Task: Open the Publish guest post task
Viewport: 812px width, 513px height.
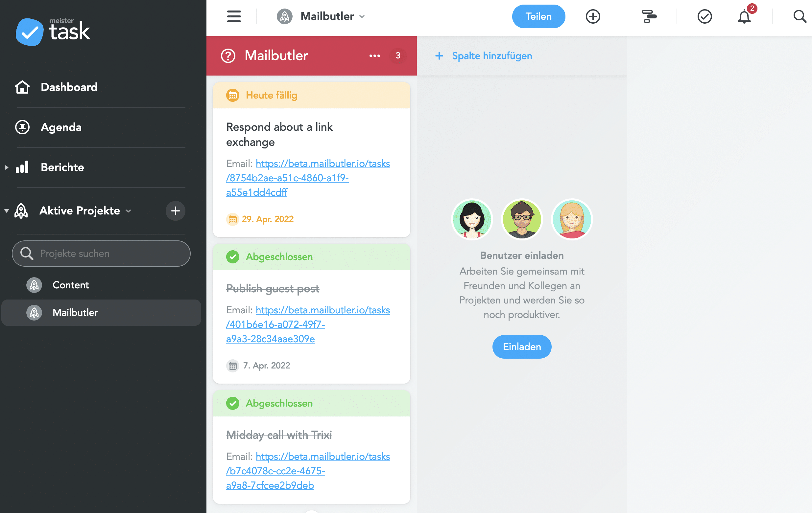Action: 273,288
